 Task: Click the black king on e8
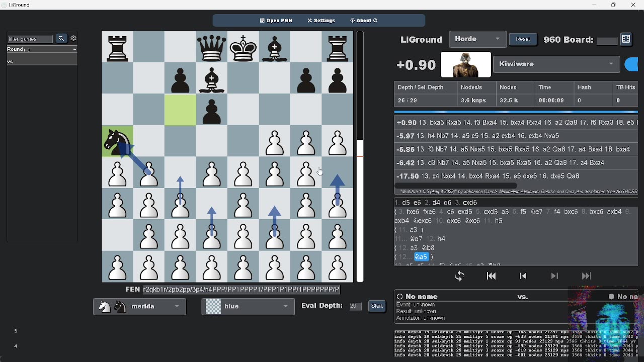(x=244, y=47)
